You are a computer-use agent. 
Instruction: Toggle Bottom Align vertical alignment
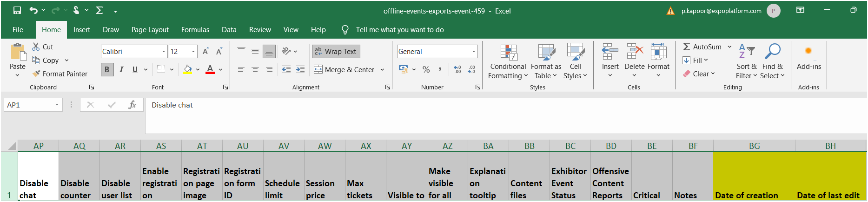269,51
